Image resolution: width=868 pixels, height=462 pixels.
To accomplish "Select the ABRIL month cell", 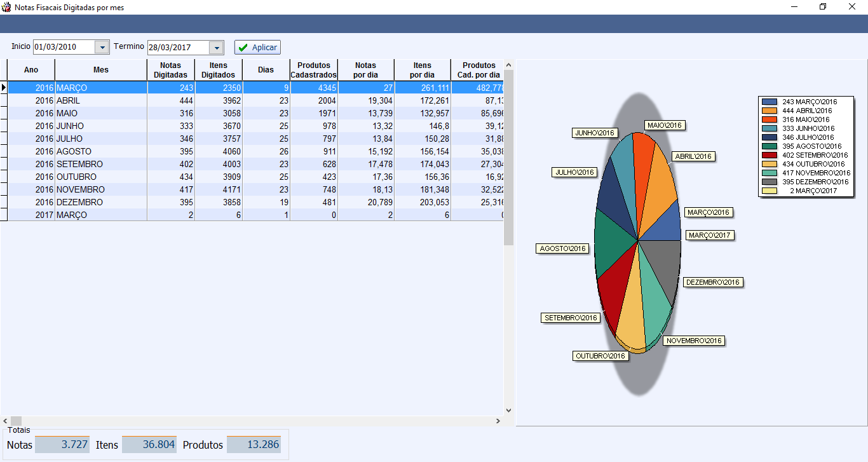I will click(x=101, y=100).
